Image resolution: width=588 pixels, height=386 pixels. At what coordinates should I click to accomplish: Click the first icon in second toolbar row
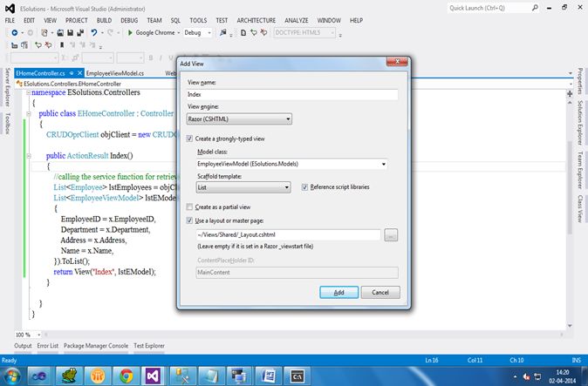point(14,45)
